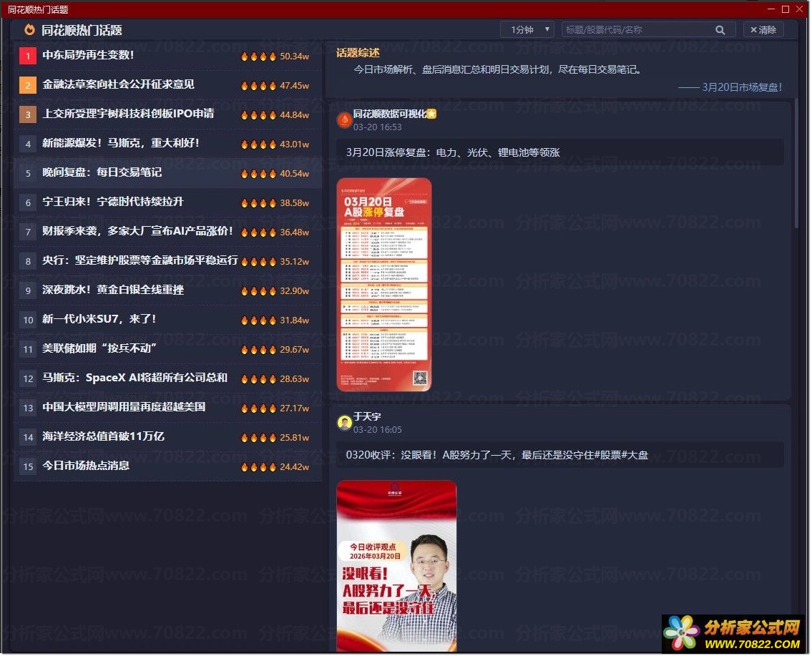812x656 pixels.
Task: Click 同花顺数据可视化 avatar icon
Action: [x=344, y=120]
